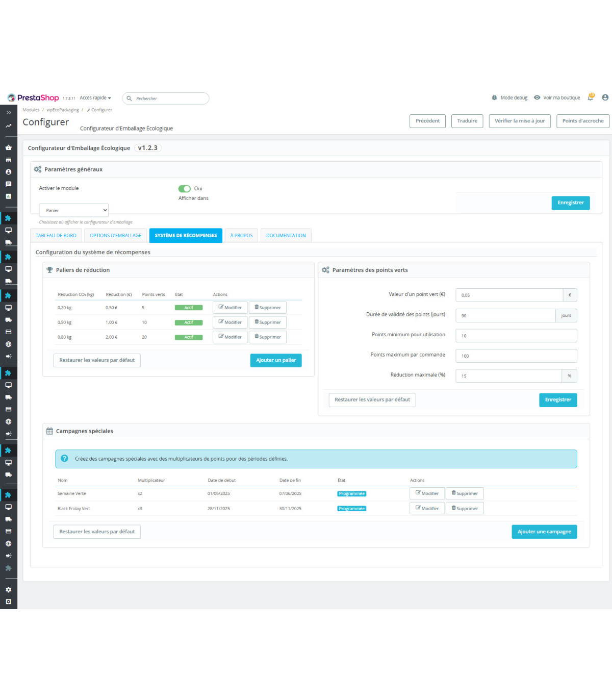This screenshot has width=612, height=700.
Task: Switch to the Options d'emballage tab
Action: click(116, 236)
